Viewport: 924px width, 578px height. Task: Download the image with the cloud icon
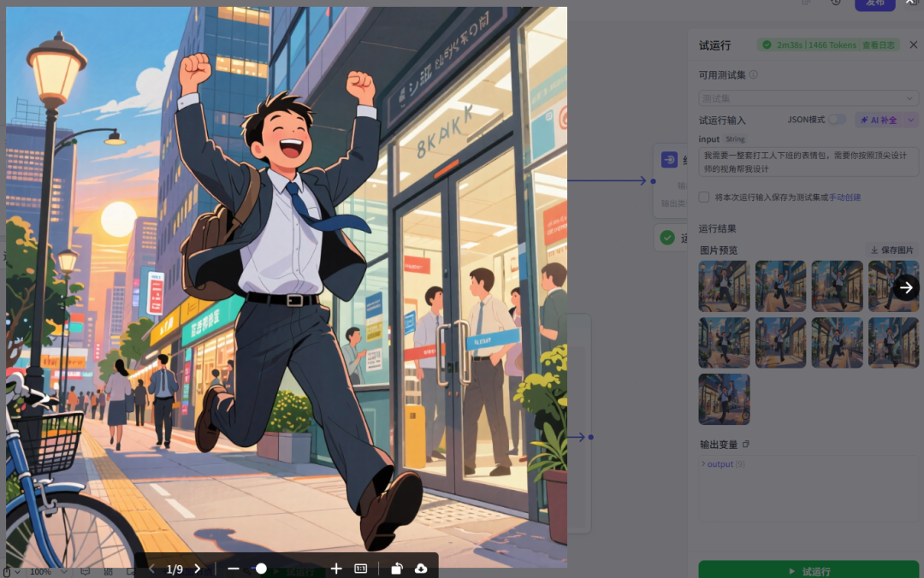pyautogui.click(x=421, y=569)
